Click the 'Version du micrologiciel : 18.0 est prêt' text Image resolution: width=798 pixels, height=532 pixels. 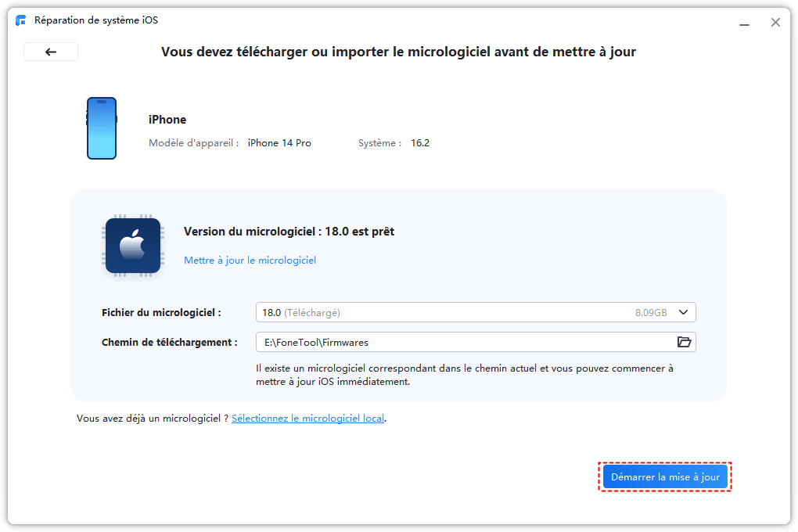(289, 232)
